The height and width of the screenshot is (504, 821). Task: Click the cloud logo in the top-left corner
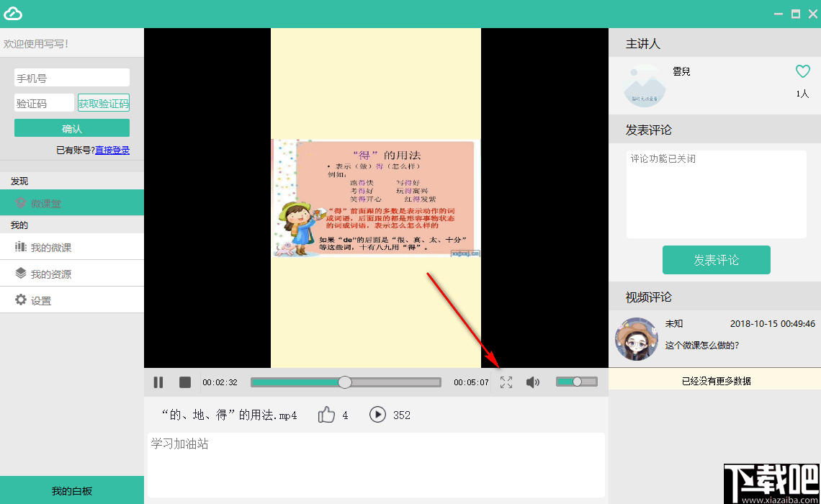click(x=13, y=13)
